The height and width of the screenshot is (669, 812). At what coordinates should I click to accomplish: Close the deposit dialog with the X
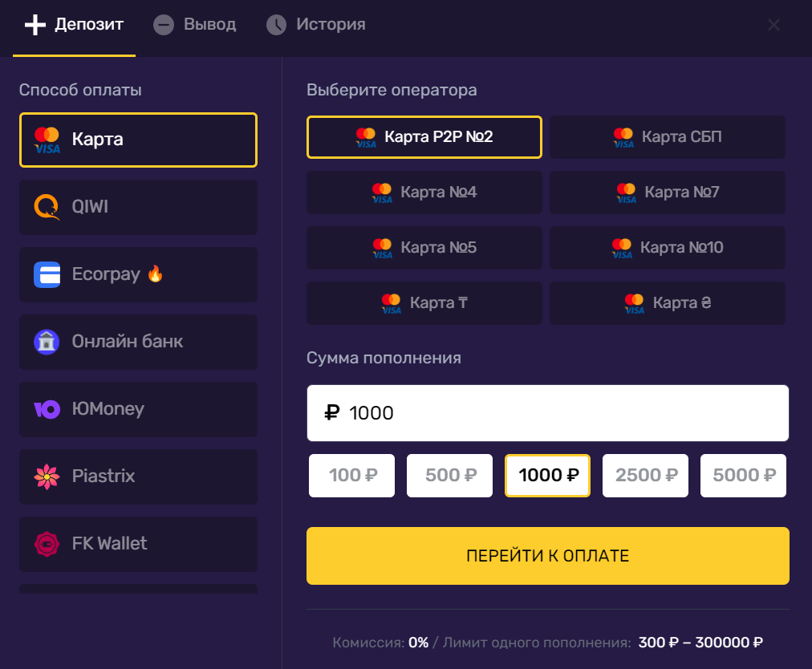[773, 25]
